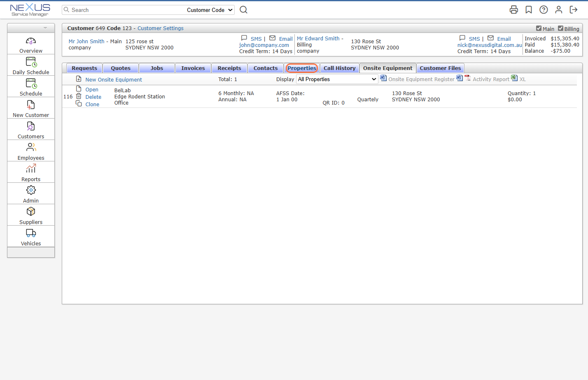Open the help question mark icon
Image resolution: width=588 pixels, height=380 pixels.
pyautogui.click(x=544, y=9)
